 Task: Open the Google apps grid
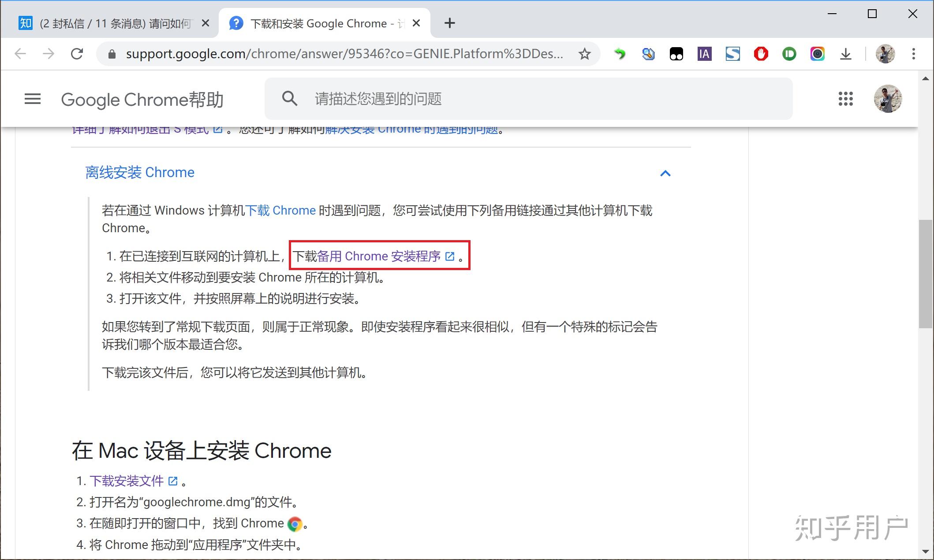point(846,99)
